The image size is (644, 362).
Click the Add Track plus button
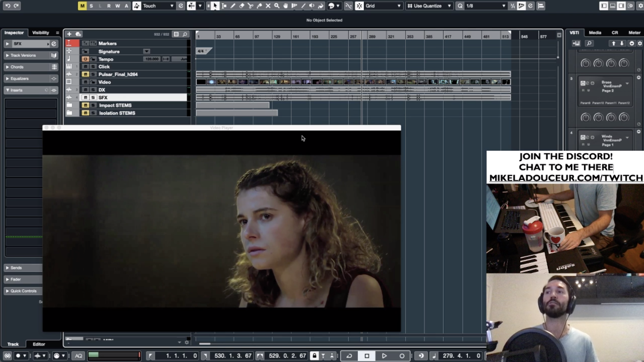click(x=69, y=34)
